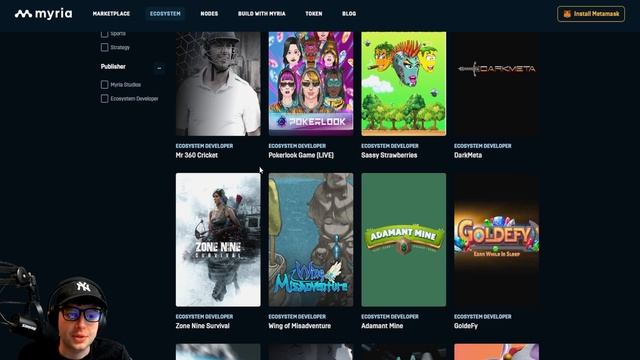Open the Sassy Strawberries cover art

(x=404, y=84)
